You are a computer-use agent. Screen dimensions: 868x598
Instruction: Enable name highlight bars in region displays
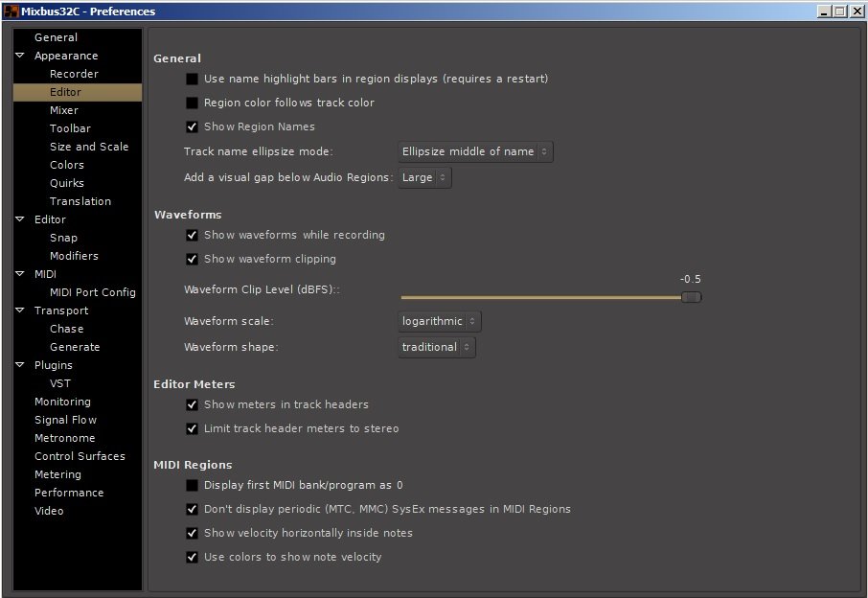click(x=192, y=80)
